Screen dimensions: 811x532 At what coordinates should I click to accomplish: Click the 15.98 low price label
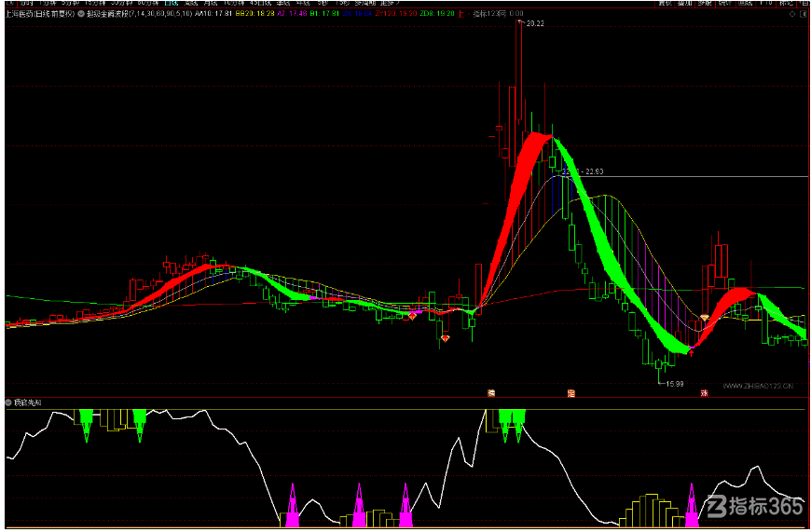tap(675, 384)
